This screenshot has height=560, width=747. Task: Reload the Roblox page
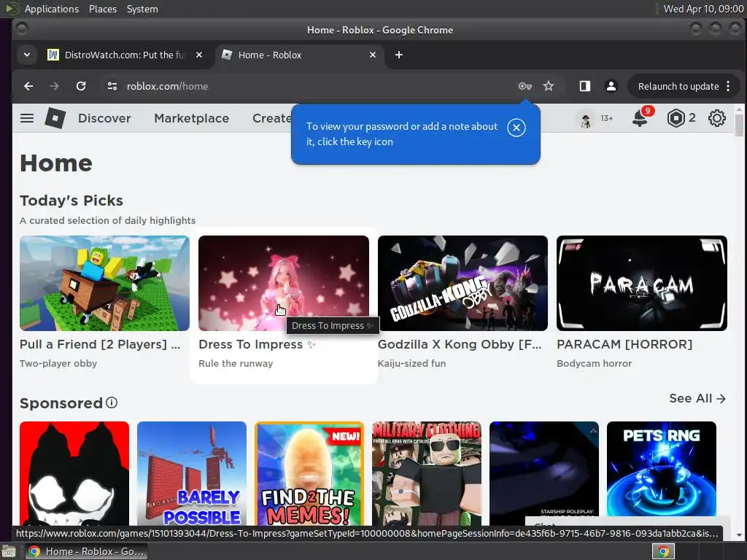tap(81, 86)
